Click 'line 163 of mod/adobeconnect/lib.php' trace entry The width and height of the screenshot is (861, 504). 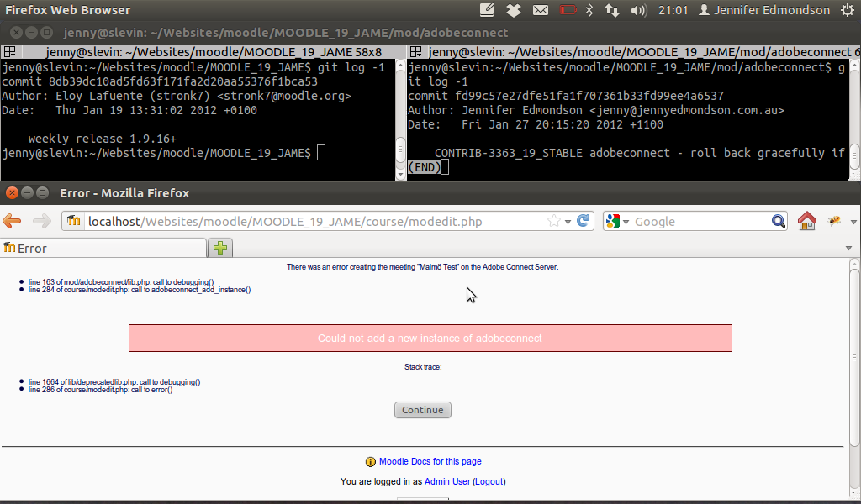click(x=121, y=282)
